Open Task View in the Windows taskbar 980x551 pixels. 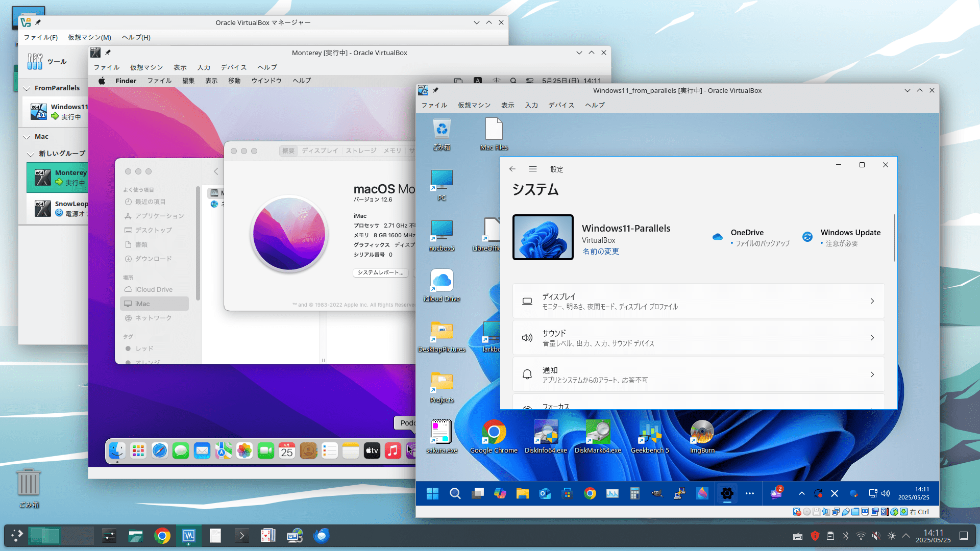tap(477, 493)
